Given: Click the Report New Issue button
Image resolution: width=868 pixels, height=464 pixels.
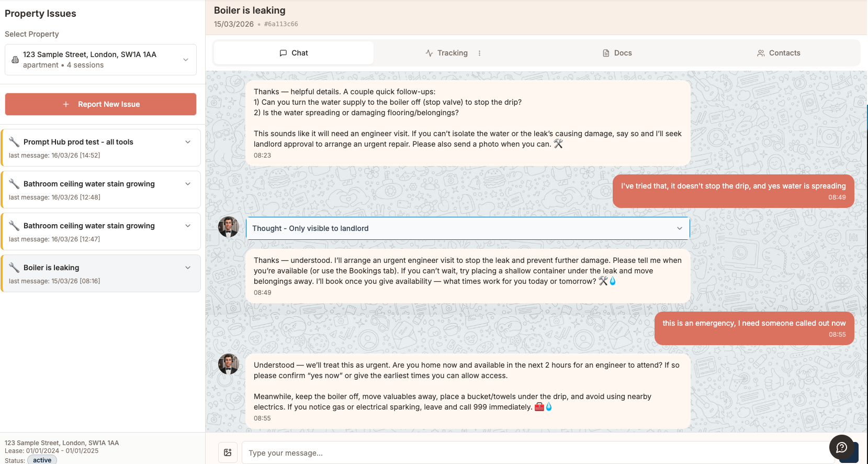Looking at the screenshot, I should [x=100, y=104].
